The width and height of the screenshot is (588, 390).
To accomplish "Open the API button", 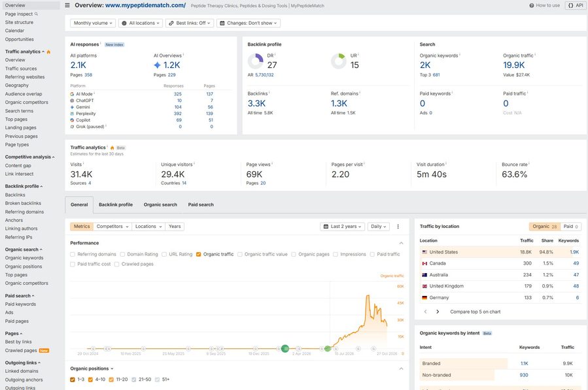I will tap(576, 6).
